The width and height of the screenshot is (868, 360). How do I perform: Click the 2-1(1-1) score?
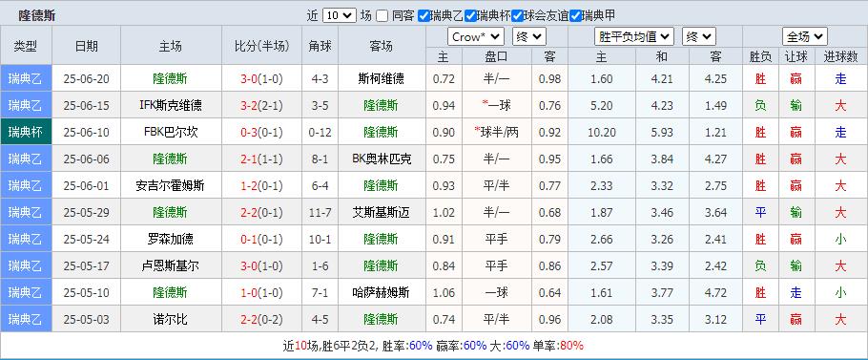point(262,159)
